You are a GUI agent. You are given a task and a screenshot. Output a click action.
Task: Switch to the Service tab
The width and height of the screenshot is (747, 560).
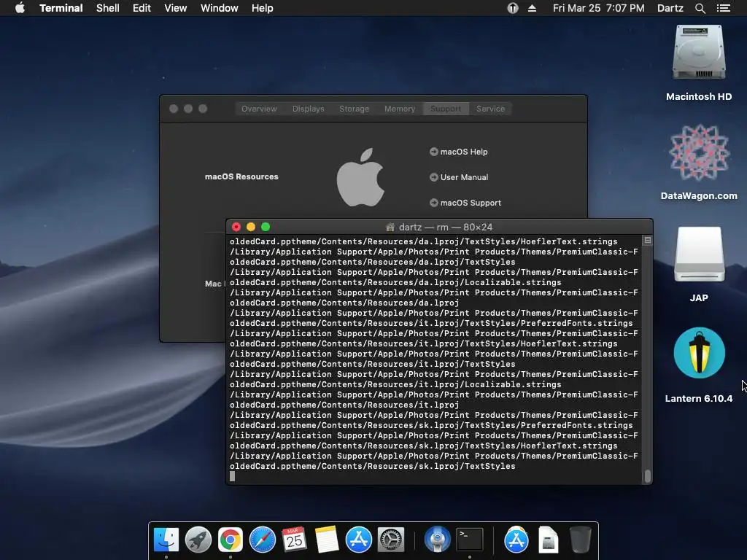click(x=490, y=109)
